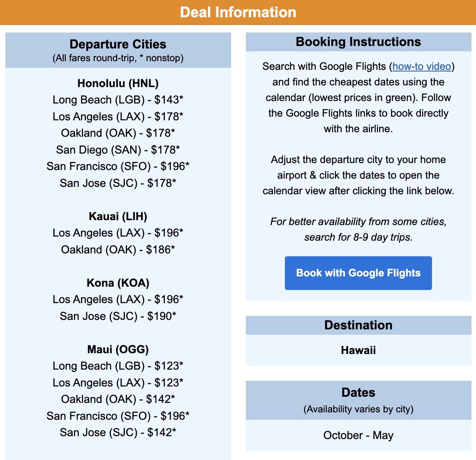476x460 pixels.
Task: Select the San Jose (SJC) $178 fare
Action: (118, 183)
